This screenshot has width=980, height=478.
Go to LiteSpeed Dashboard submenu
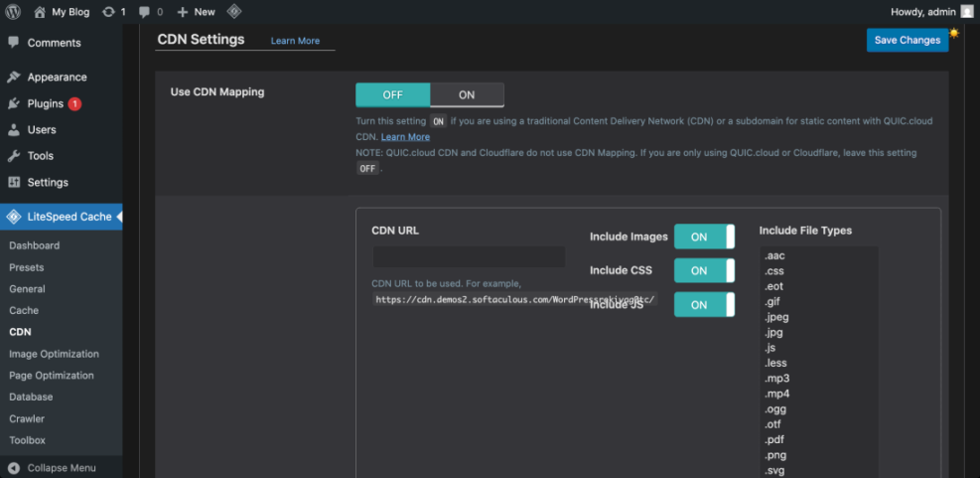35,245
